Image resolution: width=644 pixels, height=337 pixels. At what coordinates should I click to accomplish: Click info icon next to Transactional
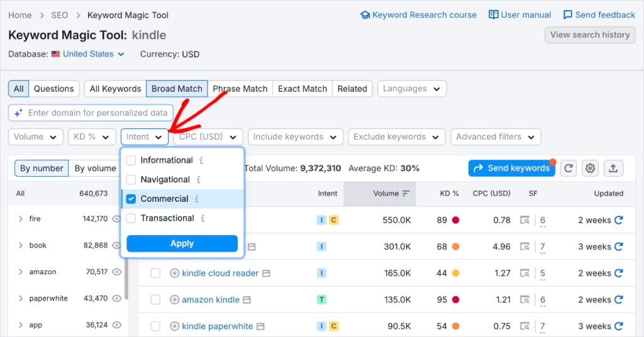203,218
